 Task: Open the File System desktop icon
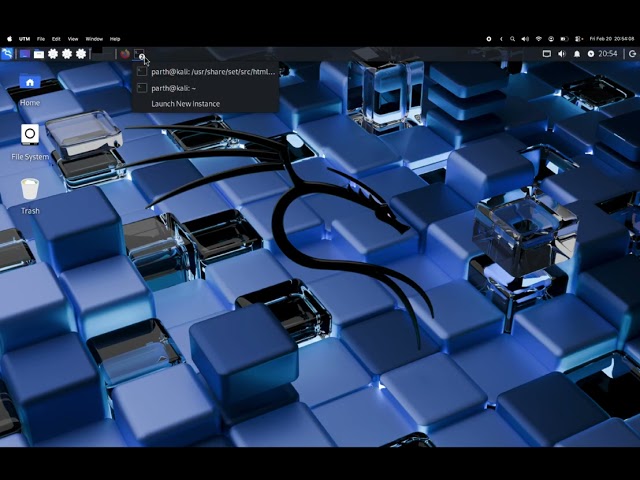30,143
